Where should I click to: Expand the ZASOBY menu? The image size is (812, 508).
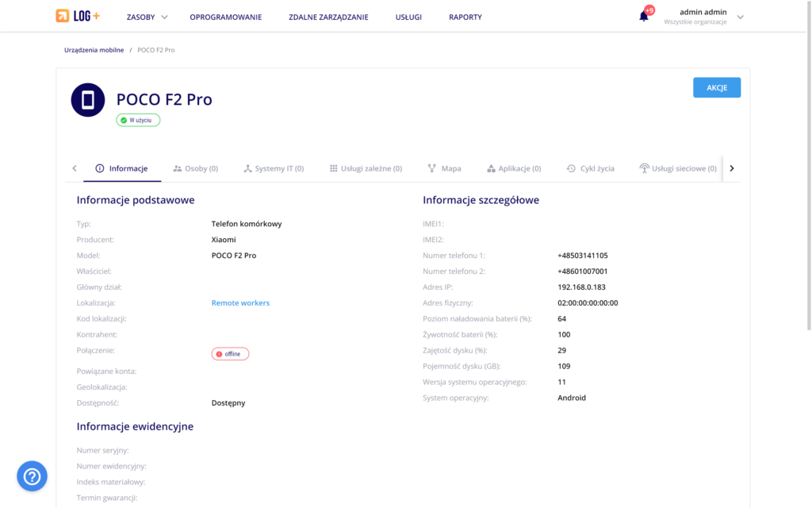[147, 17]
